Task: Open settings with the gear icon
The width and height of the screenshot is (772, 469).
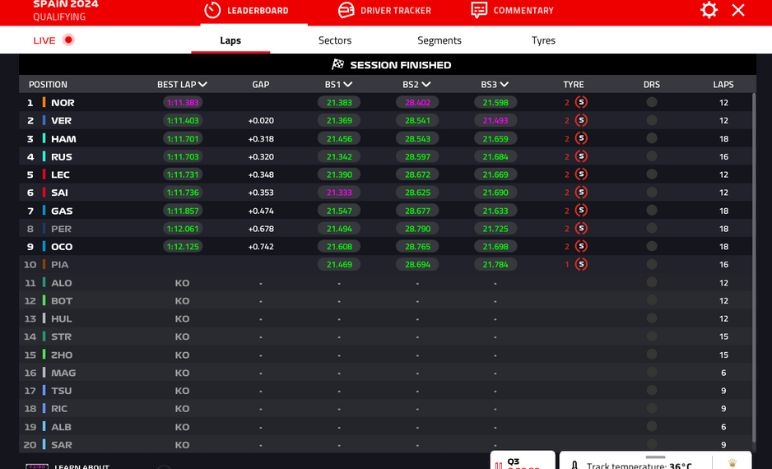Action: pos(709,10)
